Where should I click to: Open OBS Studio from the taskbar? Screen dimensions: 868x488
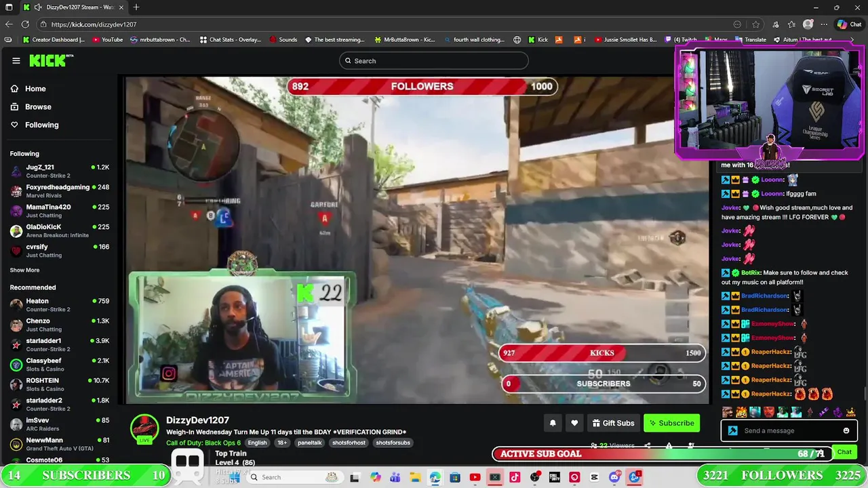[535, 477]
